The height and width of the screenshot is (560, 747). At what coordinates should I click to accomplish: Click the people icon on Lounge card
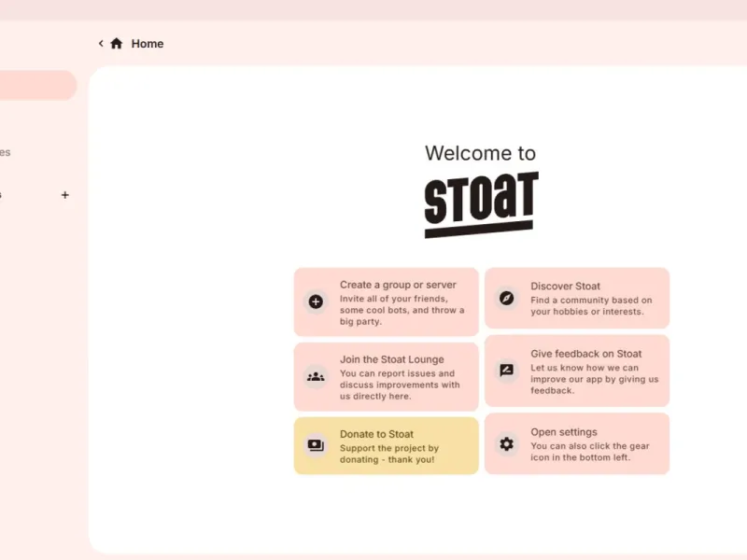click(316, 377)
